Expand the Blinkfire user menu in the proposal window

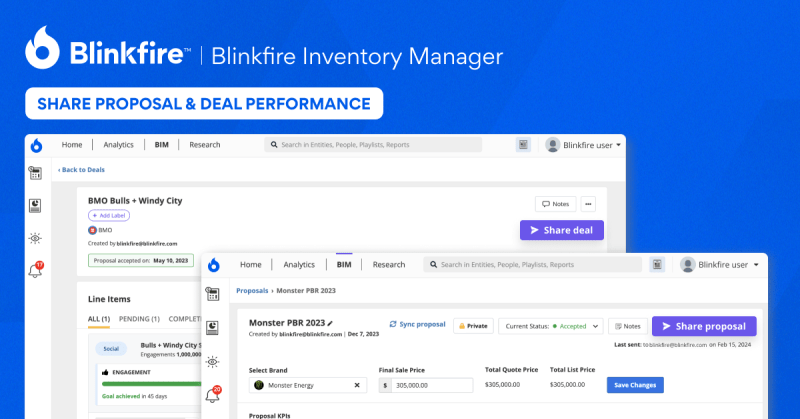click(x=756, y=265)
